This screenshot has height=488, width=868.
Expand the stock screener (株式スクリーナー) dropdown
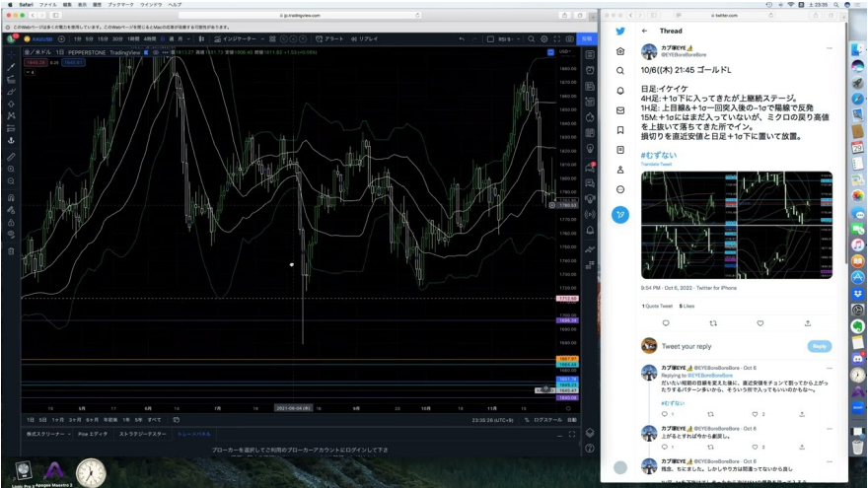[45, 433]
